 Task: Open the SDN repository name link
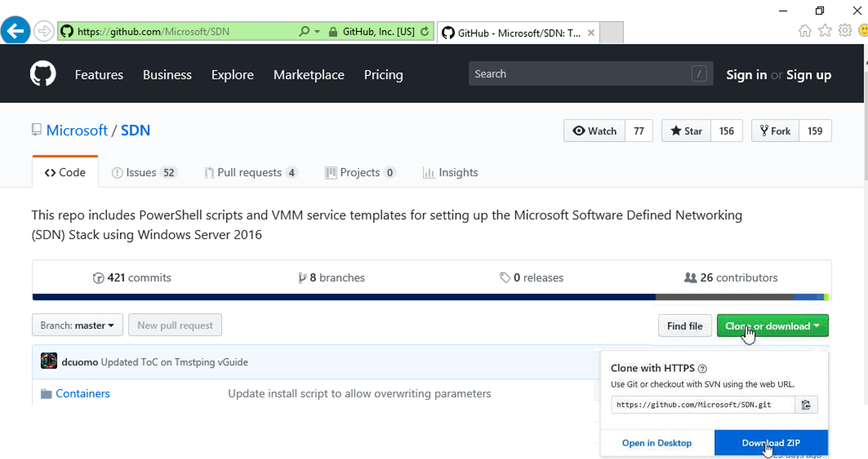[x=135, y=130]
